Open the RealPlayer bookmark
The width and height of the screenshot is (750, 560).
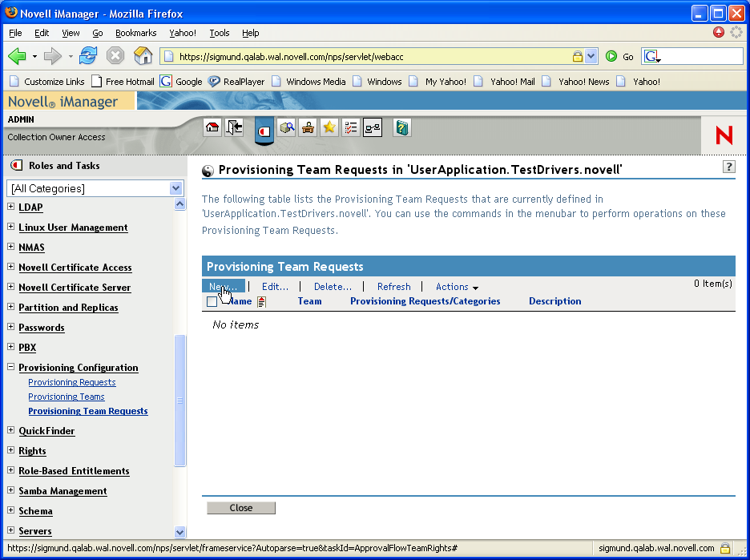(x=236, y=81)
